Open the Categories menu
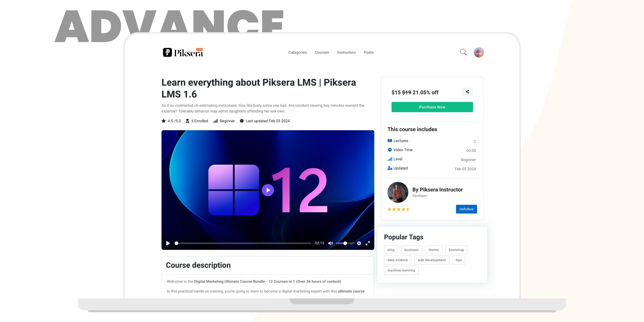The height and width of the screenshot is (322, 644). [x=297, y=52]
